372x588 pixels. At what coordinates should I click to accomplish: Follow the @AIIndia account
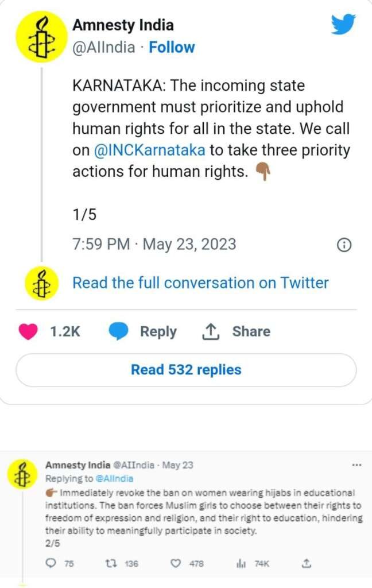tap(172, 47)
